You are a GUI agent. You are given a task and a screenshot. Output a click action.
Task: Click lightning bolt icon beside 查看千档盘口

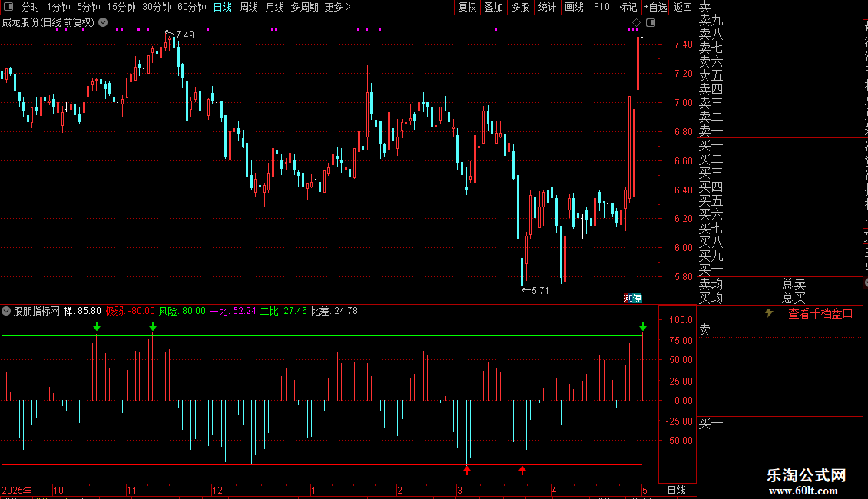[x=769, y=313]
